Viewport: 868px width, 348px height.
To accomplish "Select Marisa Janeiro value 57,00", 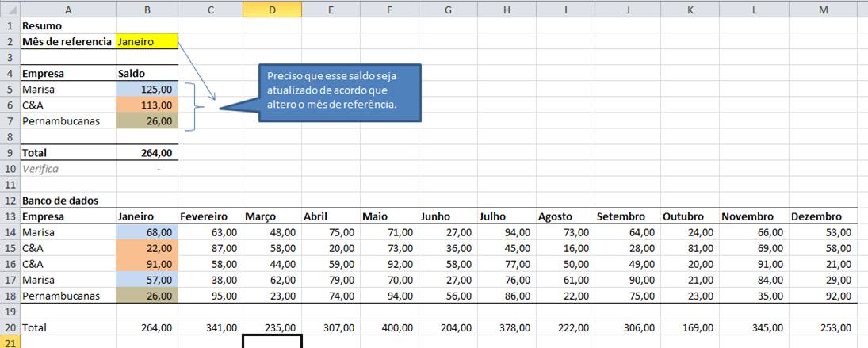I will (147, 280).
